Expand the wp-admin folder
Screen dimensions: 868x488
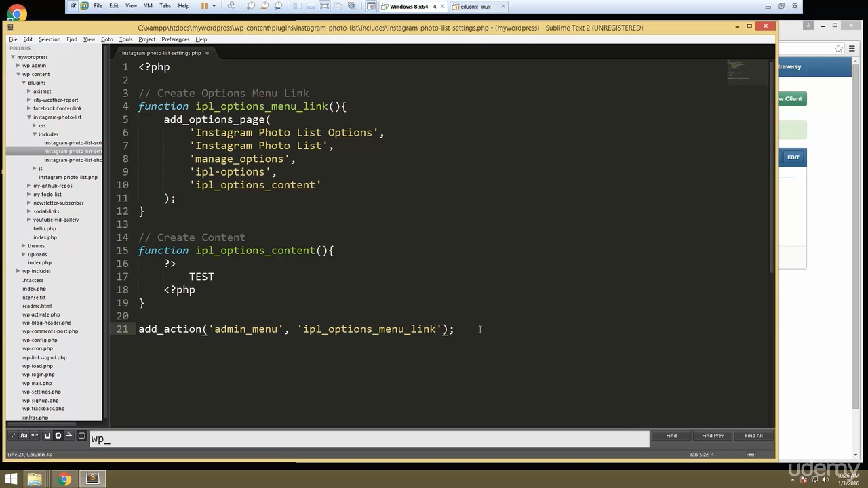pos(18,66)
